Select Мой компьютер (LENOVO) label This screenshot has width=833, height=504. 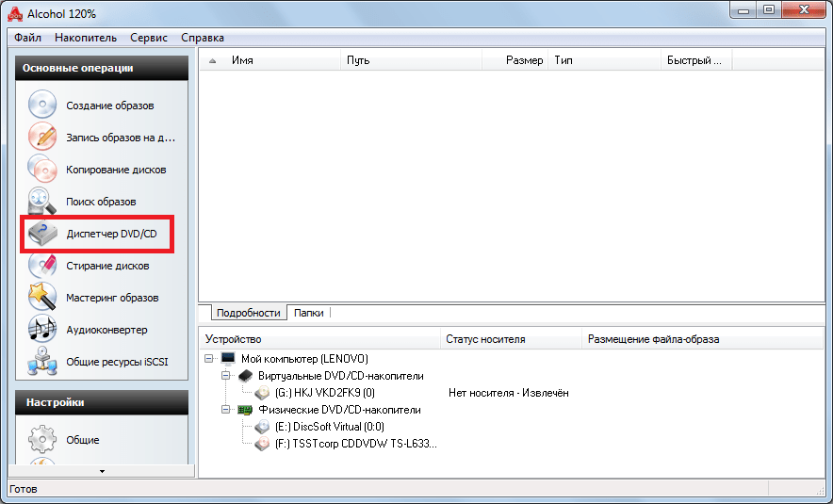click(x=304, y=359)
